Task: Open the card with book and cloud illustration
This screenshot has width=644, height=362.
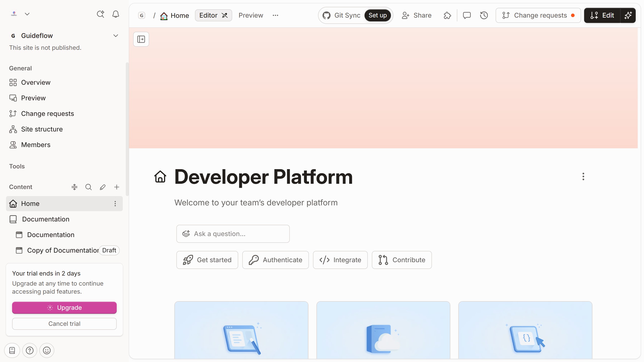Action: click(x=383, y=330)
